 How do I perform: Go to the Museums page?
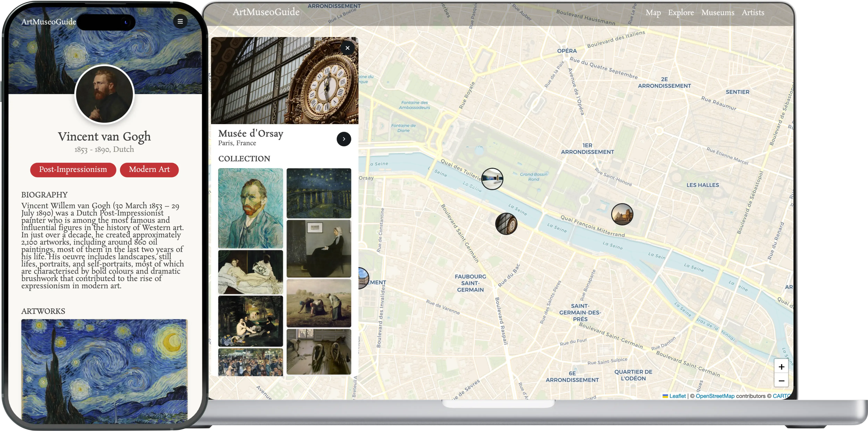tap(718, 13)
